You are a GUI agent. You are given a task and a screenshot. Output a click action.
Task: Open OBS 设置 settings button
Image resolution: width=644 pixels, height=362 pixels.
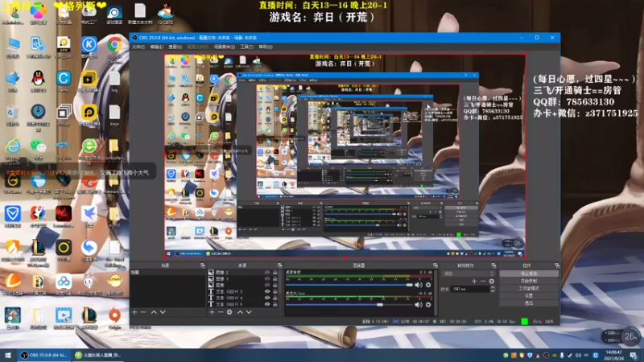529,296
